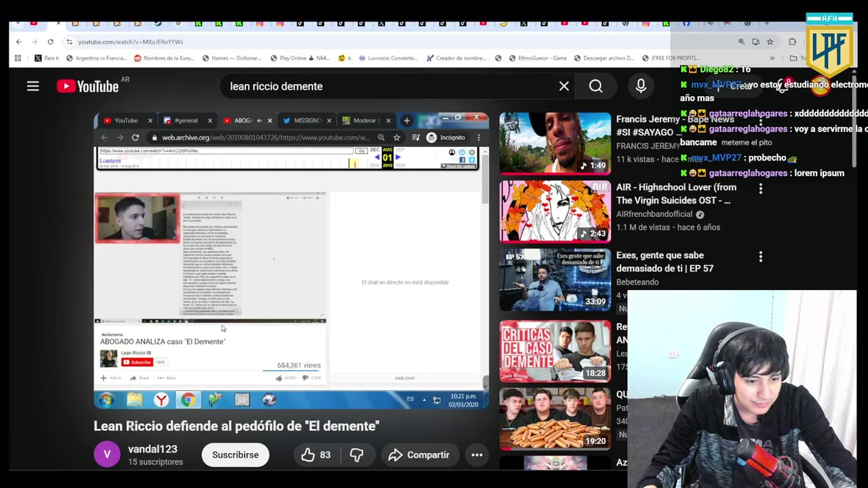Clear the search text with the X
868x488 pixels.
pyautogui.click(x=564, y=86)
